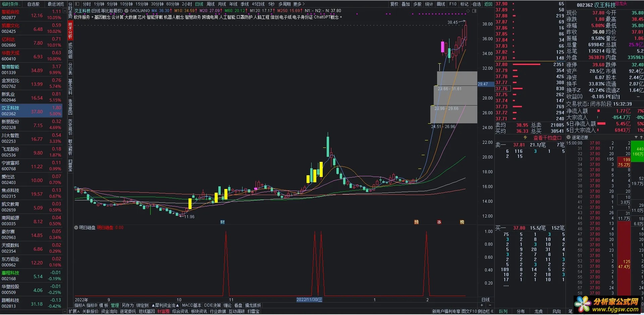Select 智微智能 001339 in the stock list
This screenshot has width=644, height=315.
[31, 69]
